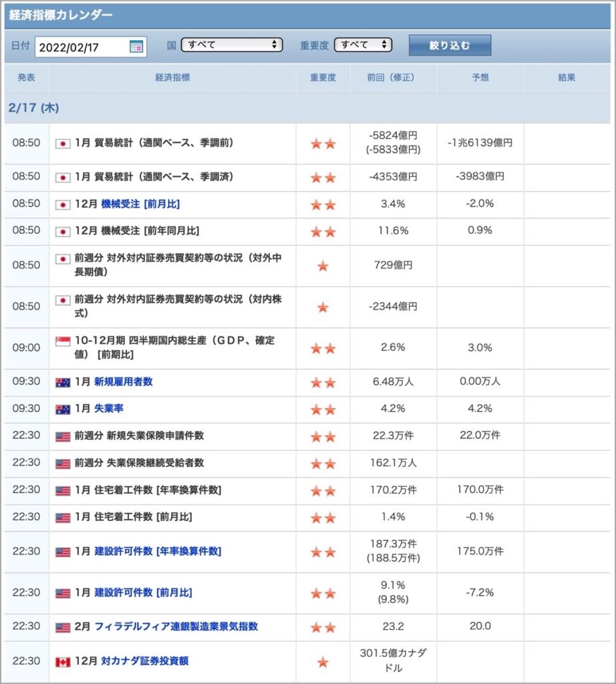Open the 国 country dropdown
The height and width of the screenshot is (684, 616).
click(232, 45)
